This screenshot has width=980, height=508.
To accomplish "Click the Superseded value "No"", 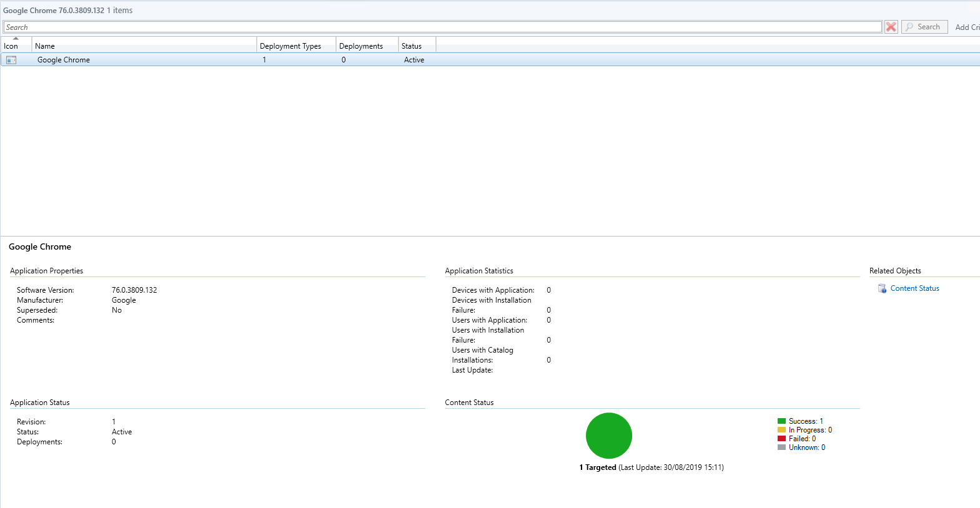I will coord(117,310).
